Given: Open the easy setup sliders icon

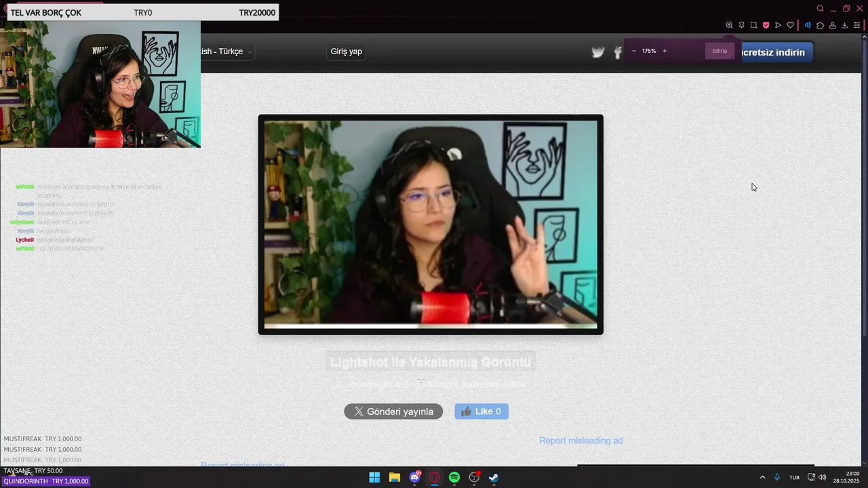Looking at the screenshot, I should pyautogui.click(x=856, y=25).
